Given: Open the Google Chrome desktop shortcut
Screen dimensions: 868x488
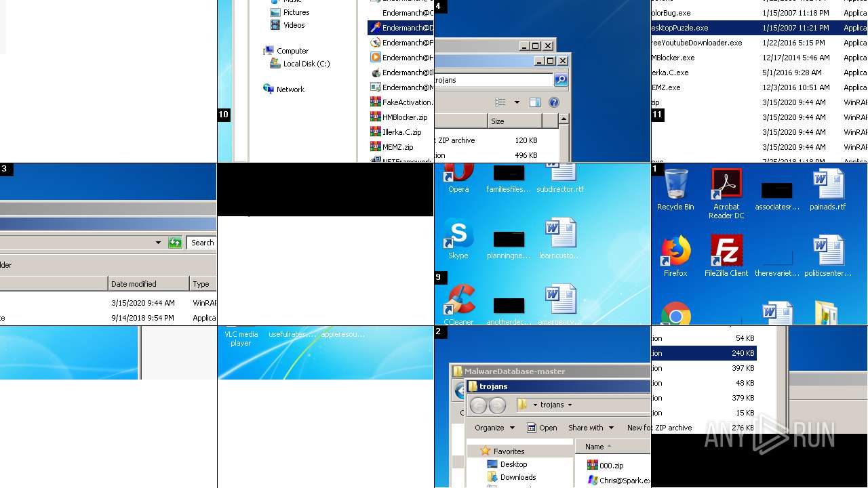Looking at the screenshot, I should [675, 313].
